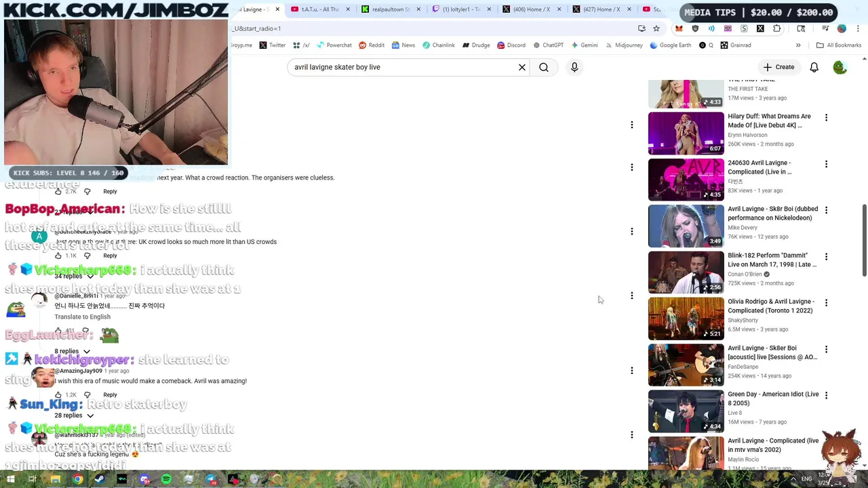Open Spotify from the taskbar
The image size is (868, 488).
click(x=166, y=479)
